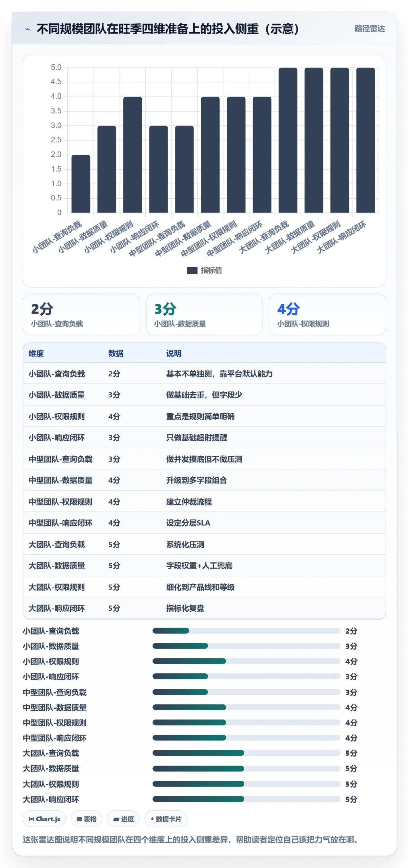The height and width of the screenshot is (868, 409).
Task: Open the 4分 小团队-权限规则 card
Action: pyautogui.click(x=327, y=314)
